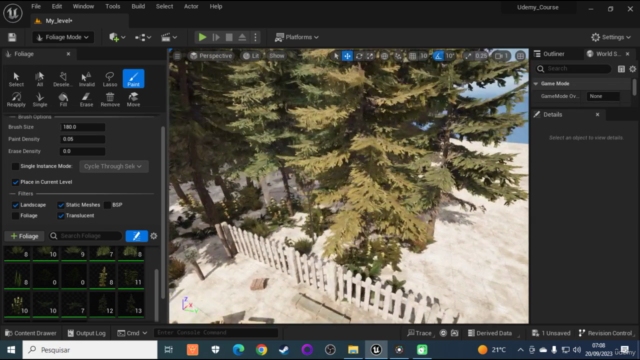Screen dimensions: 640x360
Task: Enable the BSP filter checkbox
Action: (x=107, y=205)
